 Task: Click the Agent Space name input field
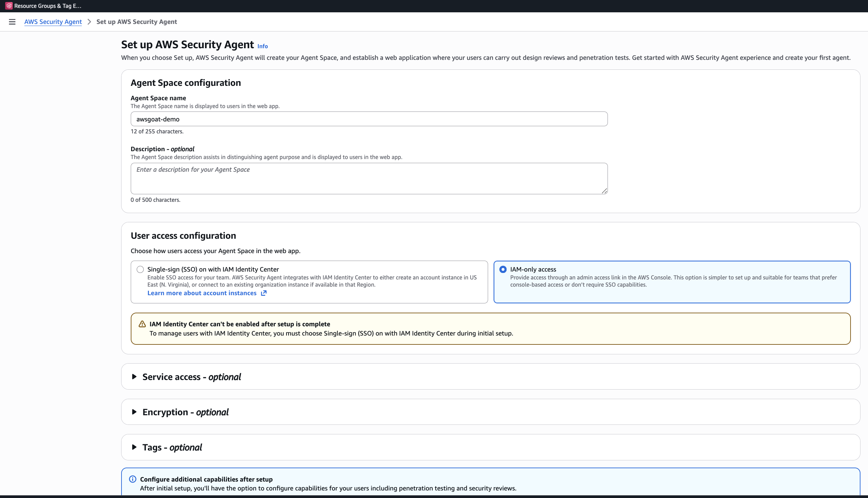pos(369,119)
